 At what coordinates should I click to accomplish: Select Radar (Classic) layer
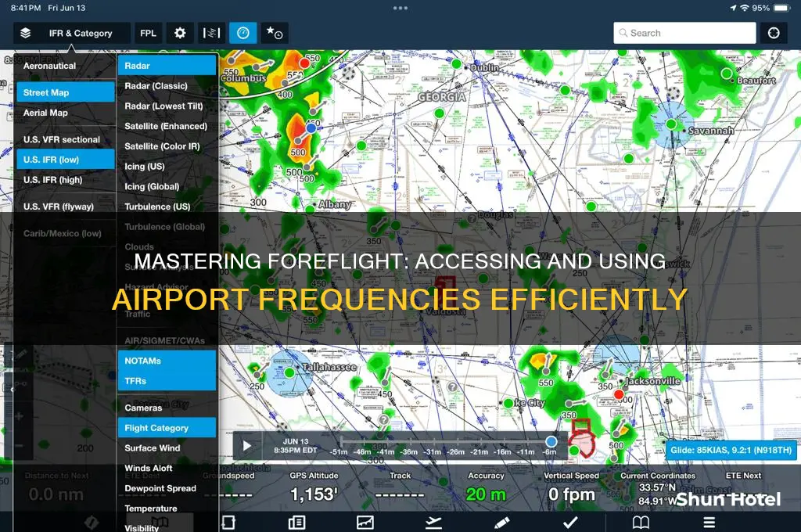(x=167, y=86)
